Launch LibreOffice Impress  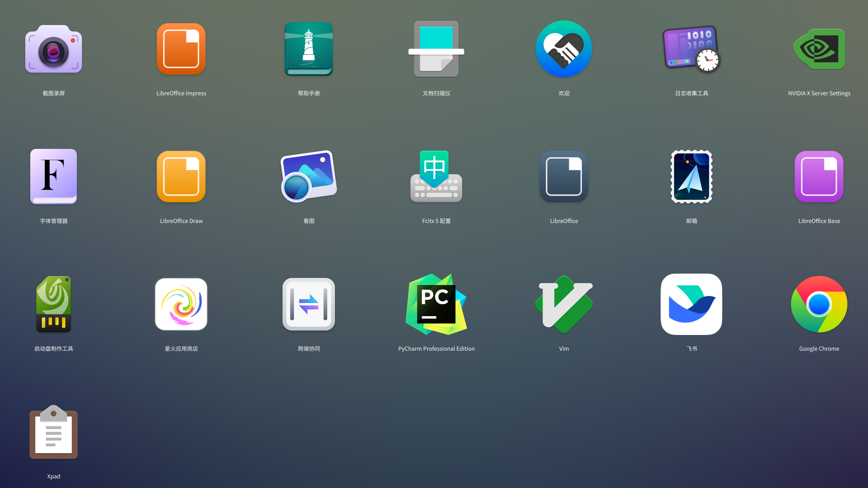(x=181, y=49)
